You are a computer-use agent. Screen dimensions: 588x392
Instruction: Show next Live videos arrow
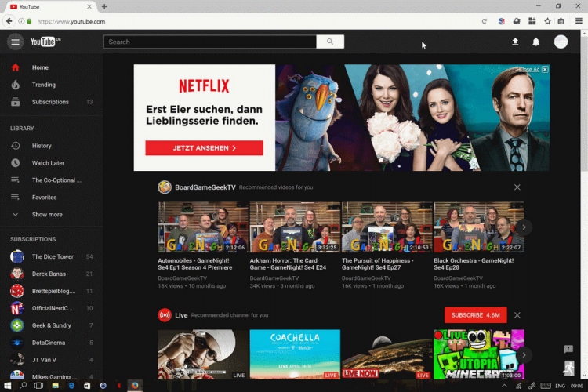(x=524, y=355)
